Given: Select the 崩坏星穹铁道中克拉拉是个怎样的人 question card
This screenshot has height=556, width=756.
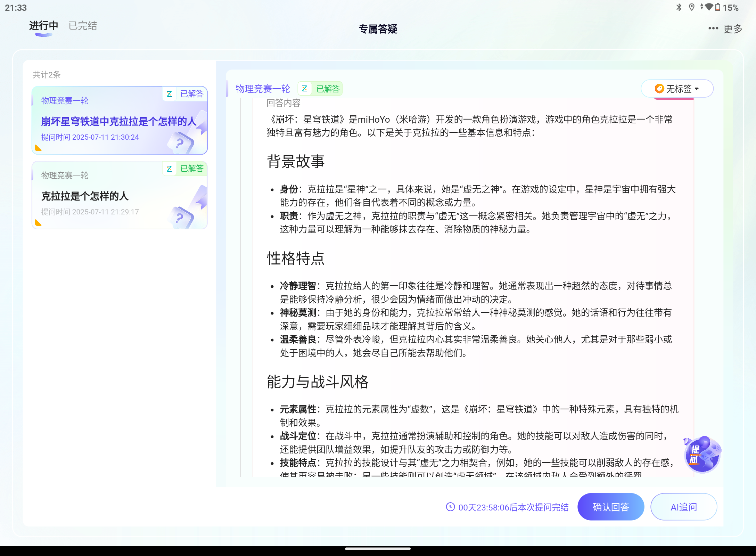Looking at the screenshot, I should (x=120, y=120).
